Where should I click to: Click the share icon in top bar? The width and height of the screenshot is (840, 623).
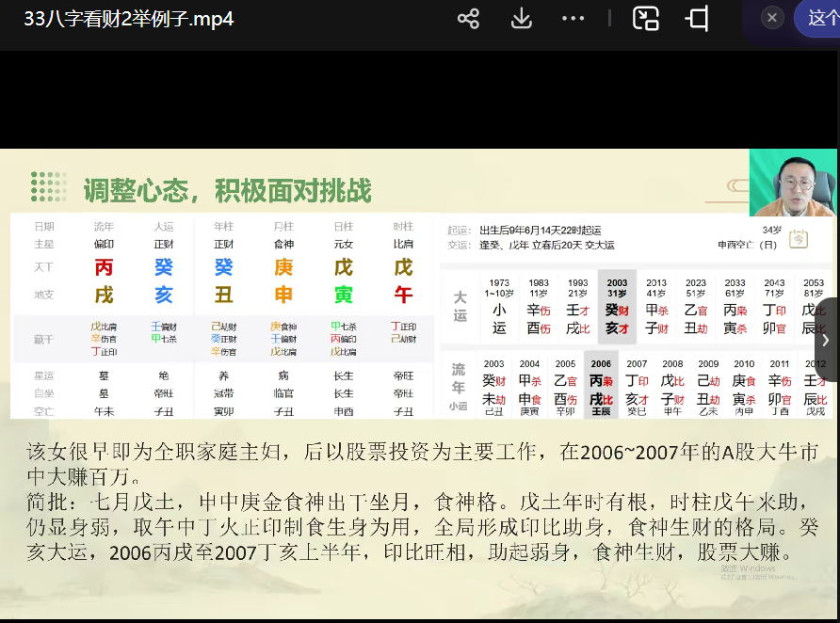point(468,19)
